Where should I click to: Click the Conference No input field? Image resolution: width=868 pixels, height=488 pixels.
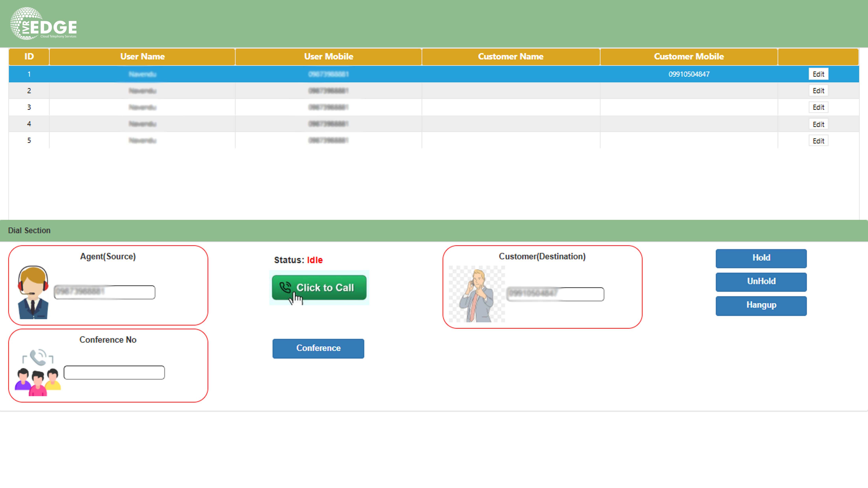point(114,372)
